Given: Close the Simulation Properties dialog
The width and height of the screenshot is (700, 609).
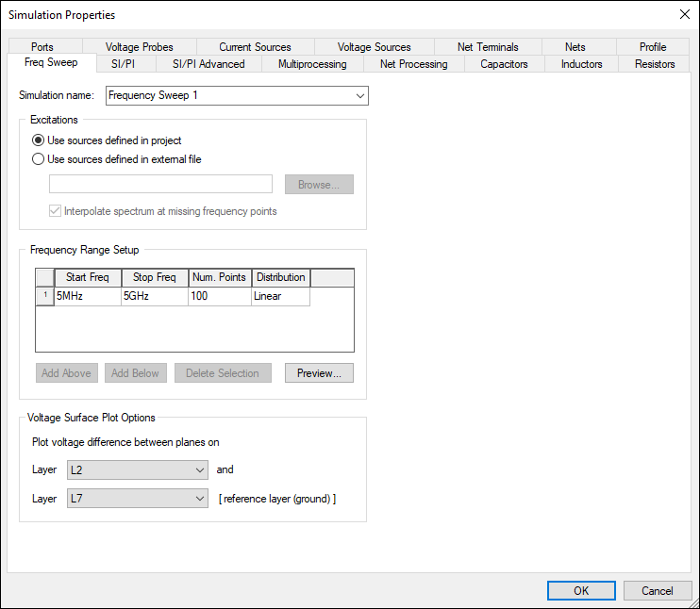Looking at the screenshot, I should coord(684,13).
